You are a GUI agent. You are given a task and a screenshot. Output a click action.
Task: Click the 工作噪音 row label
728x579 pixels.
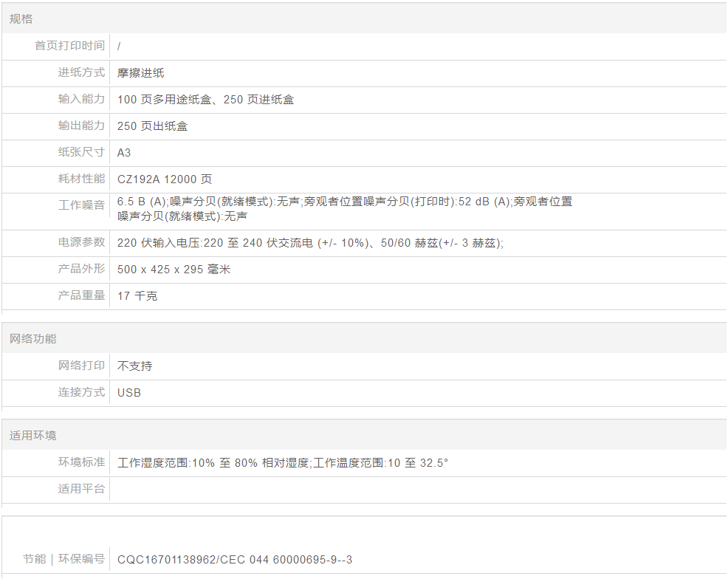pyautogui.click(x=82, y=205)
